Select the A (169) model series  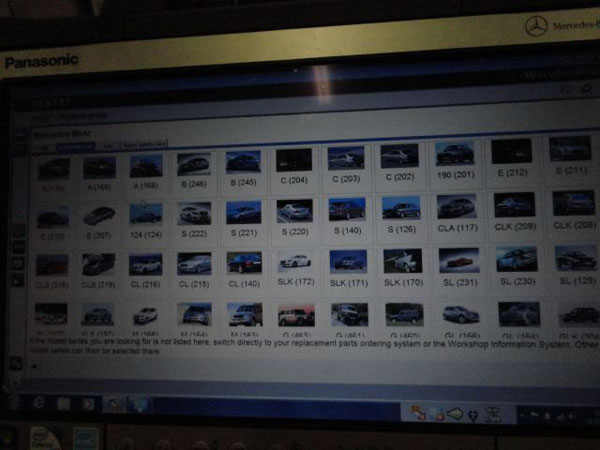99,173
